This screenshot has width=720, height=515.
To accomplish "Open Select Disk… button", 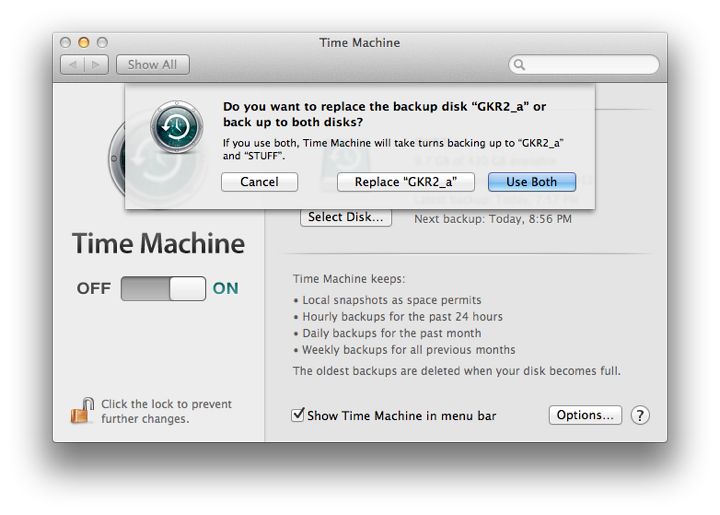I will (x=346, y=217).
